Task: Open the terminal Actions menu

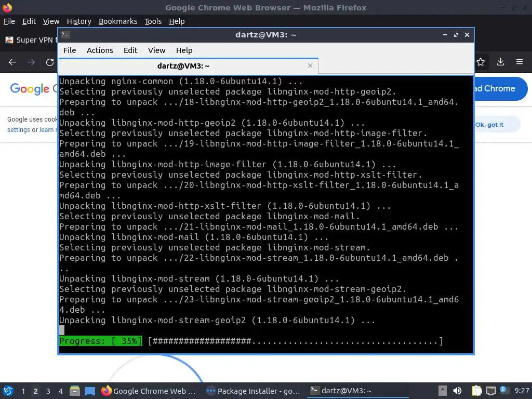Action: pos(100,50)
